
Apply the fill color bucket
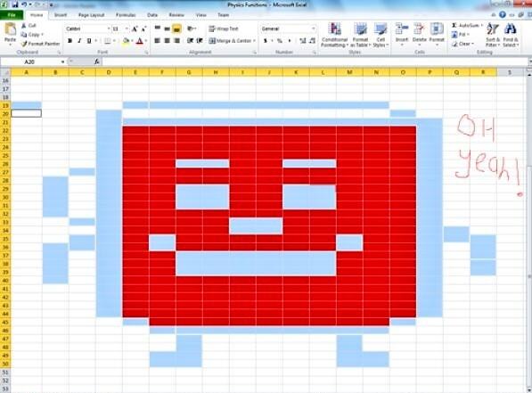126,41
